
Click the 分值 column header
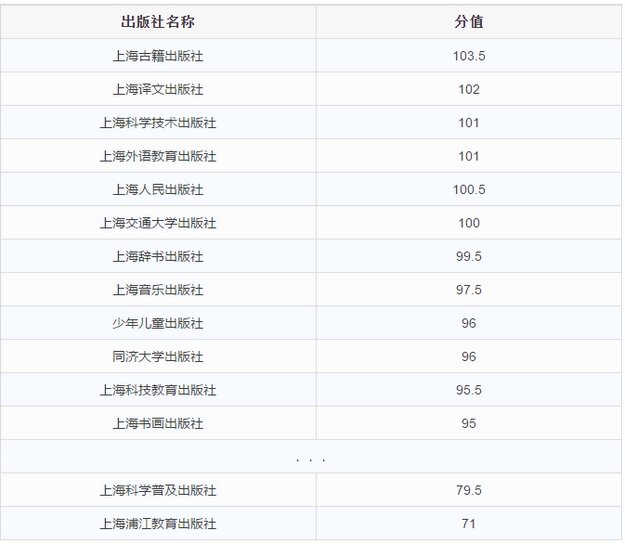click(x=469, y=22)
